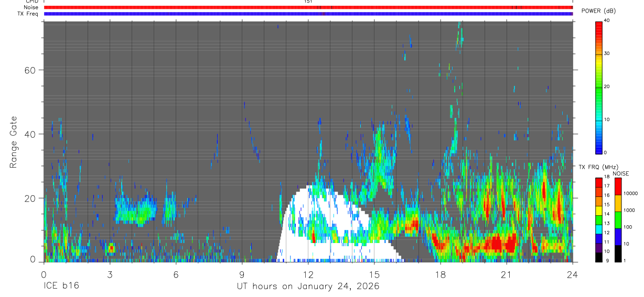The width and height of the screenshot is (644, 297).
Task: Click the Range Gate y-axis title
Action: pyautogui.click(x=13, y=143)
